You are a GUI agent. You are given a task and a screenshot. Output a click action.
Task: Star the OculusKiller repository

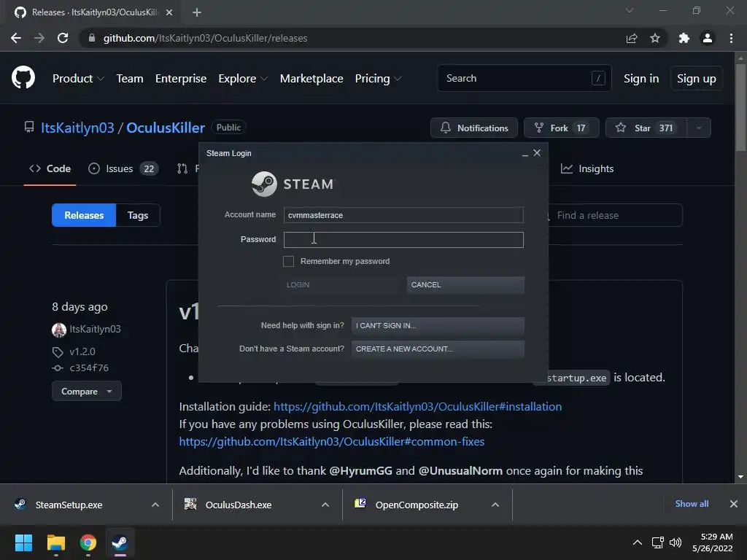[646, 128]
